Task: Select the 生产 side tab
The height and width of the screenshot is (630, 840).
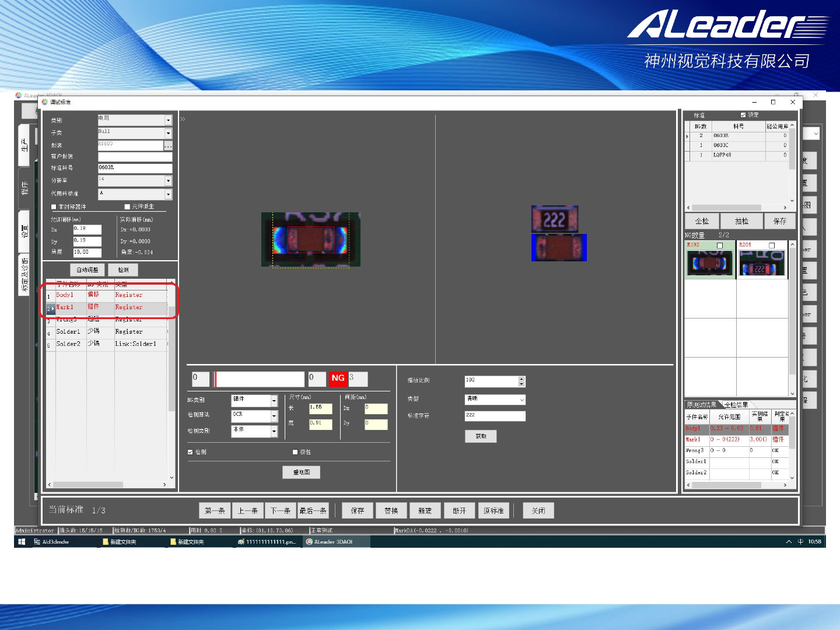Action: (24, 145)
